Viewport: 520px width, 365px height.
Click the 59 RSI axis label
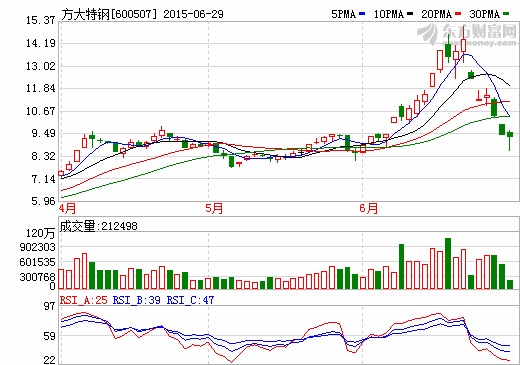(49, 336)
